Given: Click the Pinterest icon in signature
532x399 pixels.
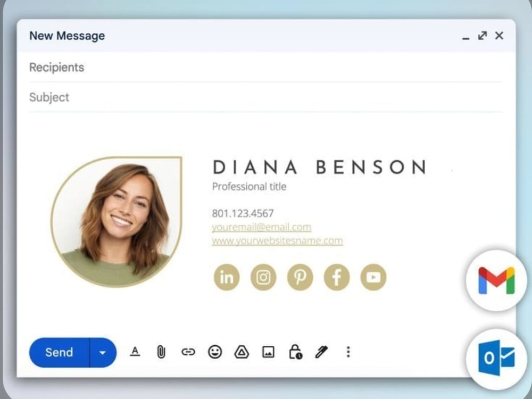Looking at the screenshot, I should [x=300, y=277].
